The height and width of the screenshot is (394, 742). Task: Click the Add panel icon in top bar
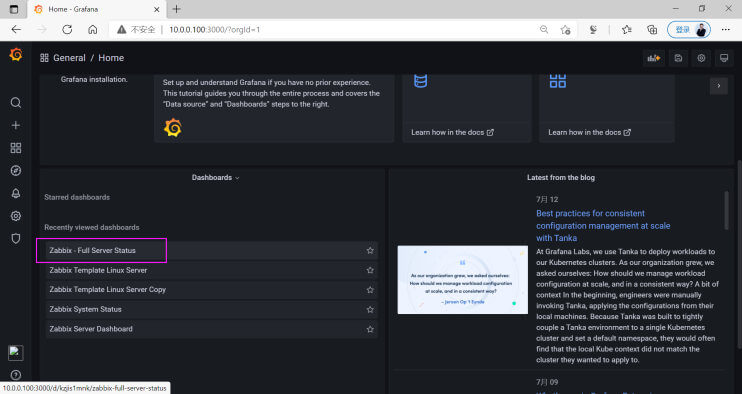(654, 58)
